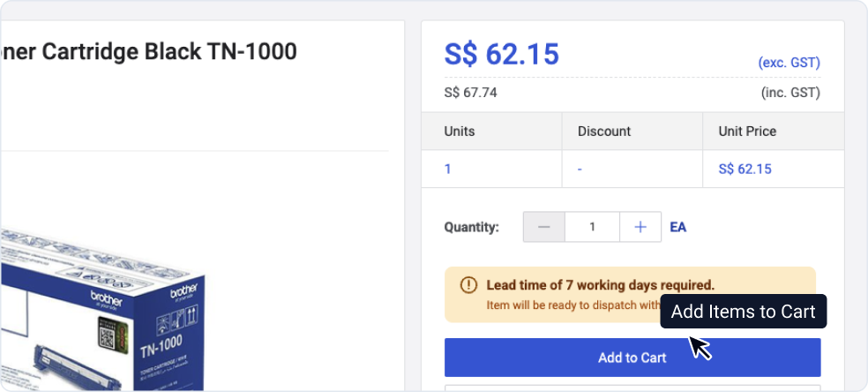Screen dimensions: 868x392
Task: Decrease quantity with the minus button
Action: pyautogui.click(x=544, y=227)
